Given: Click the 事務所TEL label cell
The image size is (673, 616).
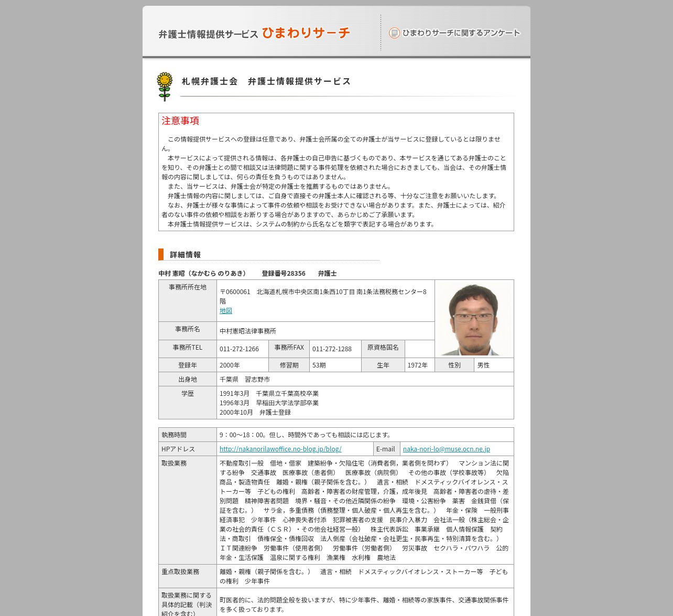Looking at the screenshot, I should click(188, 349).
